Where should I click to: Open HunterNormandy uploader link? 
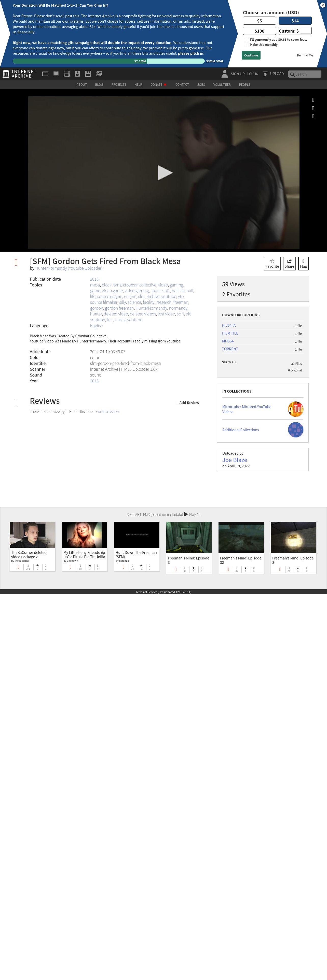pyautogui.click(x=69, y=268)
